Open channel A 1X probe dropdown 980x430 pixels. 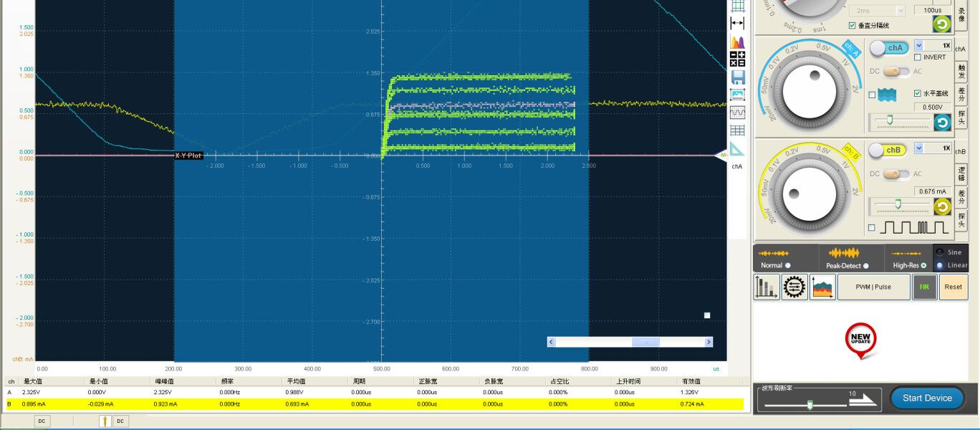point(920,45)
